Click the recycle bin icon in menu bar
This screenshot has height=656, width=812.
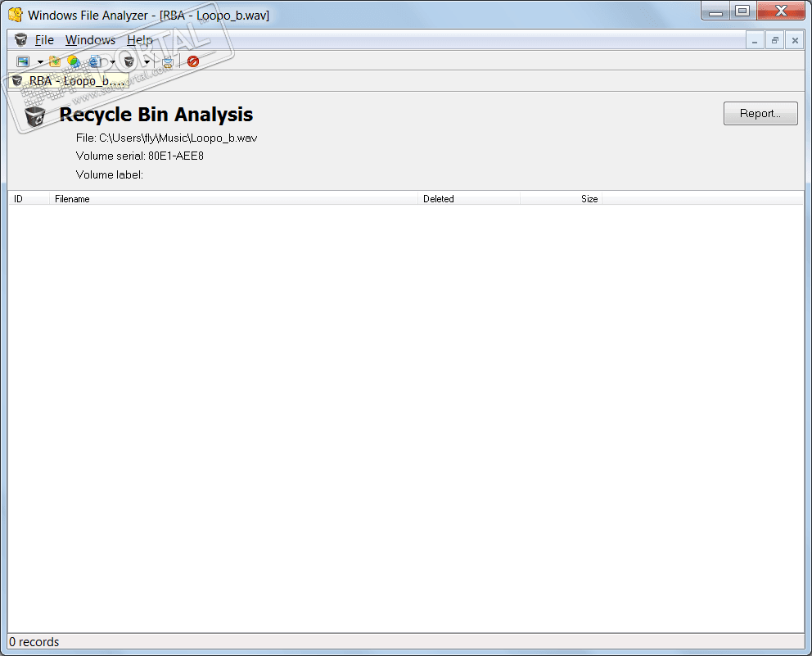20,40
